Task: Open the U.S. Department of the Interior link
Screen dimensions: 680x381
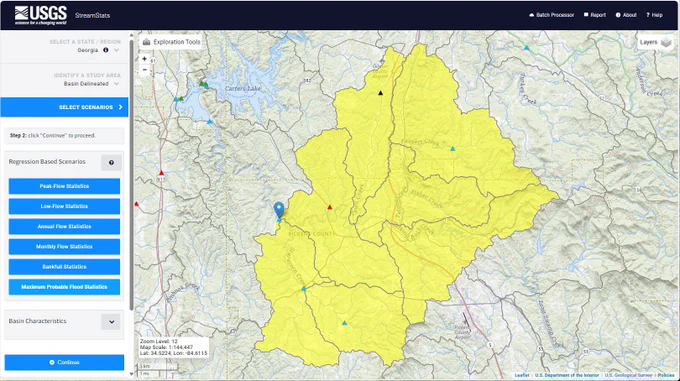Action: [567, 375]
